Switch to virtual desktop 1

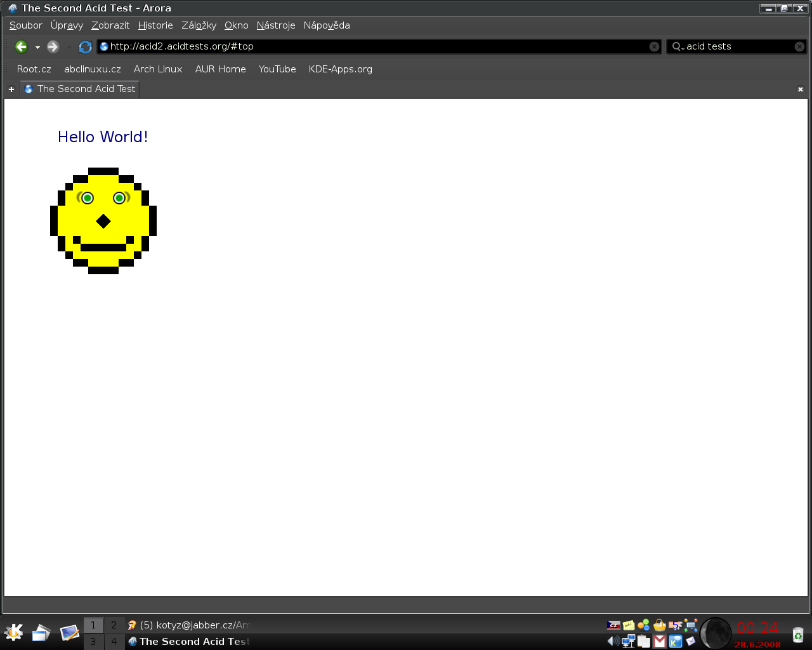(x=93, y=625)
